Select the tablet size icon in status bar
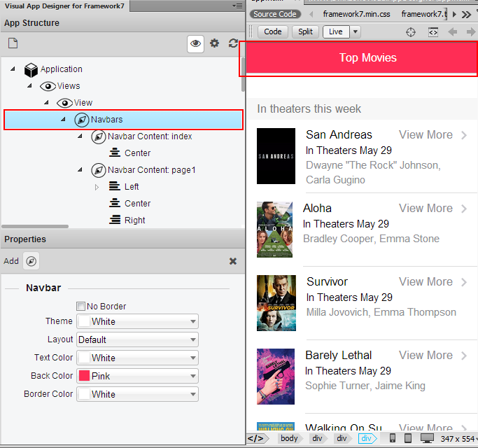The image size is (478, 448). click(407, 438)
